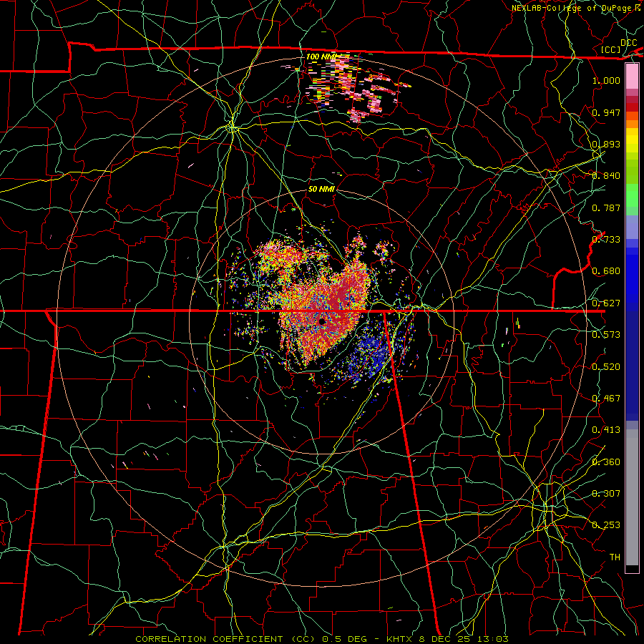Pick the light pink segment at the color bar top
The image size is (644, 644).
(x=632, y=77)
